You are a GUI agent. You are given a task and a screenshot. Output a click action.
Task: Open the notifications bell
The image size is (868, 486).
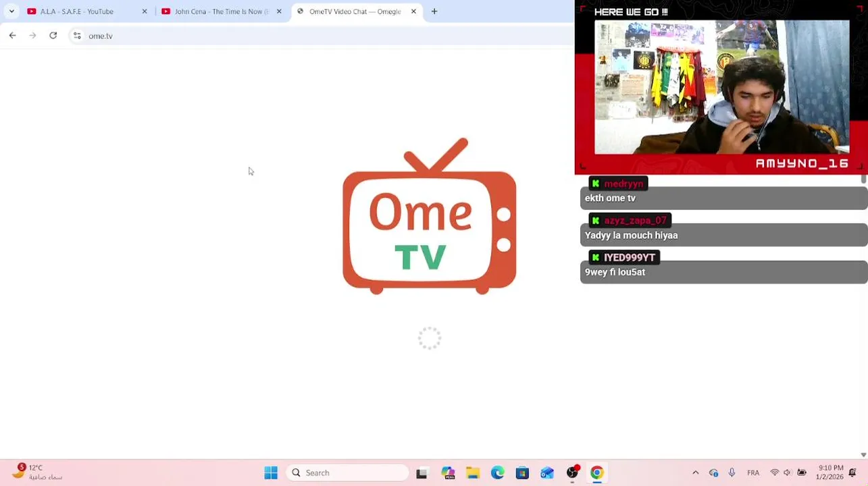click(852, 473)
